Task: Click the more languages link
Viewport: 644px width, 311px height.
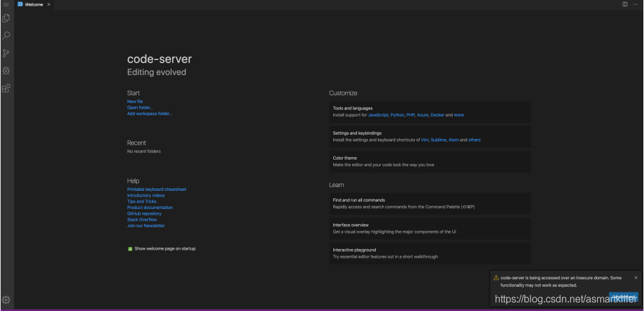Action: (459, 115)
